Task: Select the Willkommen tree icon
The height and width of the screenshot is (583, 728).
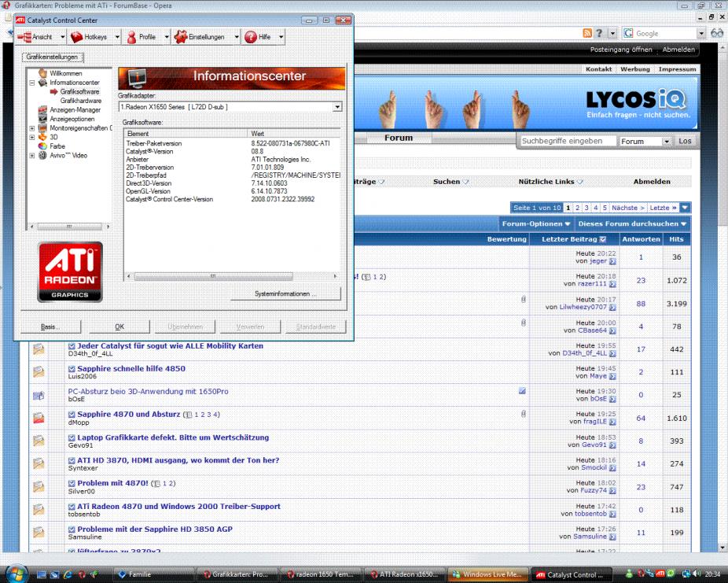Action: click(x=42, y=73)
